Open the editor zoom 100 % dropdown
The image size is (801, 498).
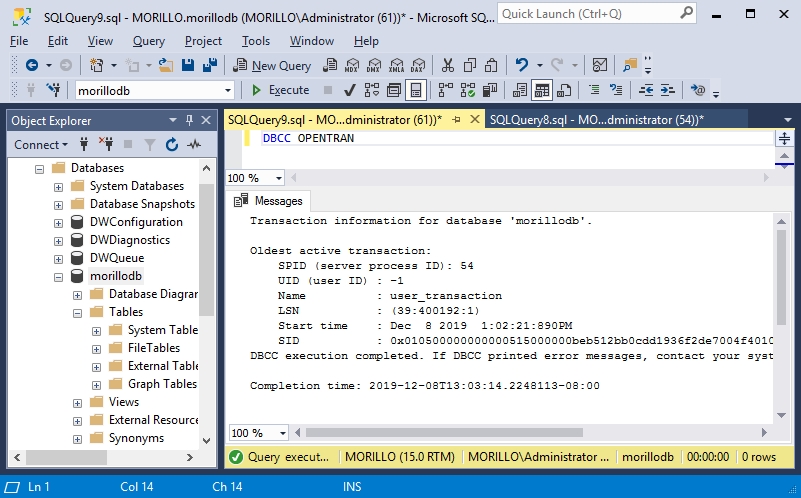[278, 178]
